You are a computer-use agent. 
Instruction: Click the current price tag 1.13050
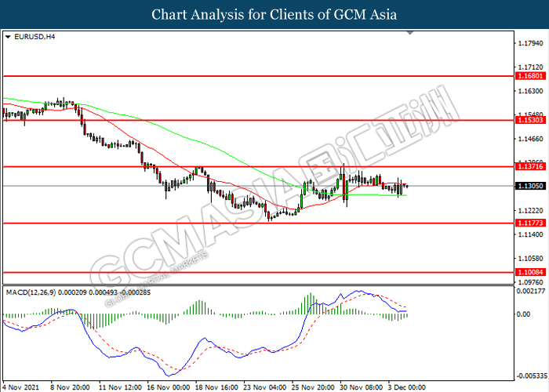click(x=530, y=186)
